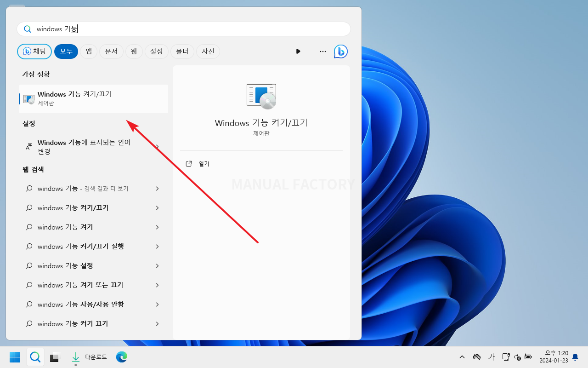588x368 pixels.
Task: Expand chevron beside windows 기능 켜기 suggestion
Action: click(157, 227)
